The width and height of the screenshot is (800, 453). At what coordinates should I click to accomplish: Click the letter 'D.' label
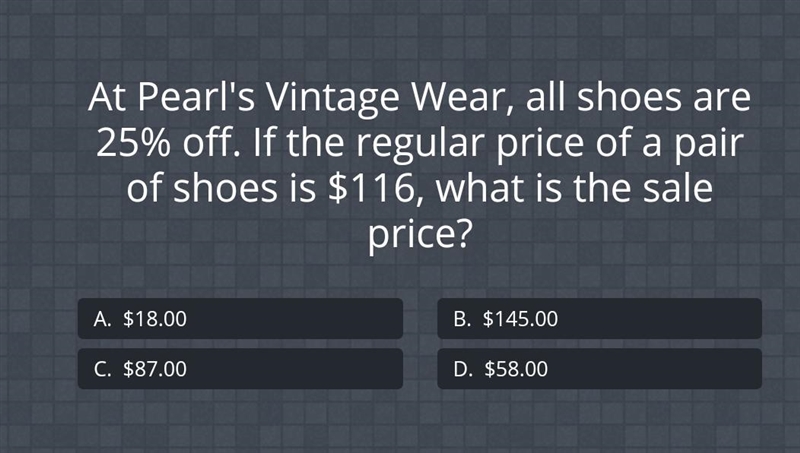[463, 369]
